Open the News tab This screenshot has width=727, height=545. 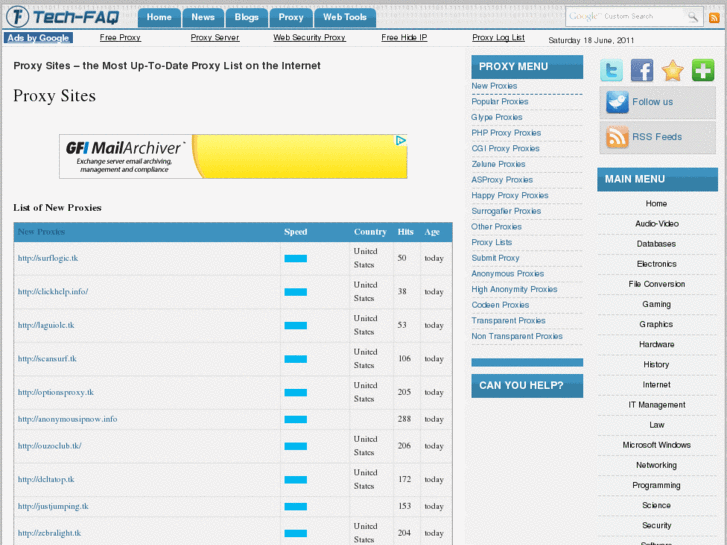click(x=203, y=18)
